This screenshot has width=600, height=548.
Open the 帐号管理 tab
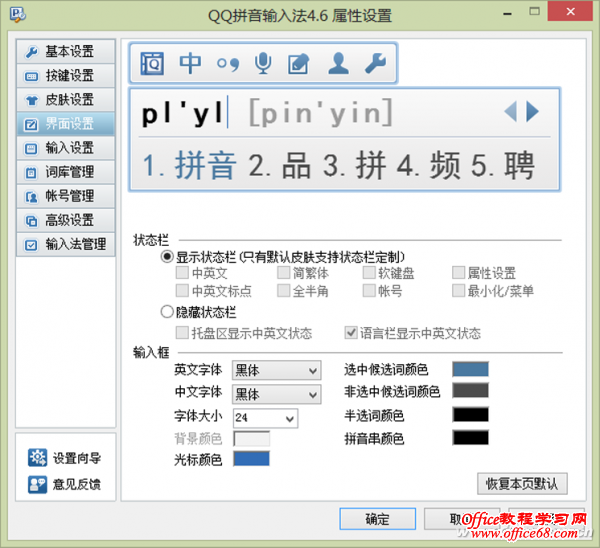65,196
